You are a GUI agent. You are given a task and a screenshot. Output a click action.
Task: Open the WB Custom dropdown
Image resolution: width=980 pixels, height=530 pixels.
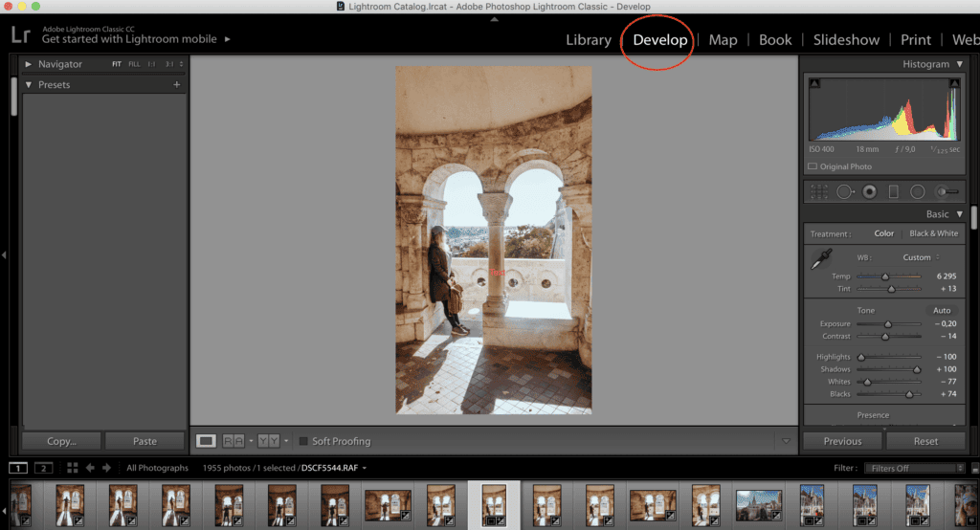point(921,257)
